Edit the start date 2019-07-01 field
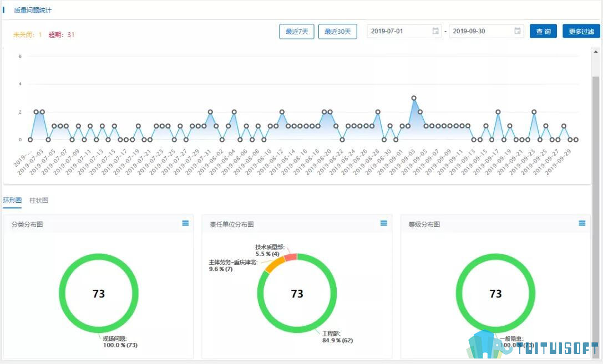 [x=404, y=31]
